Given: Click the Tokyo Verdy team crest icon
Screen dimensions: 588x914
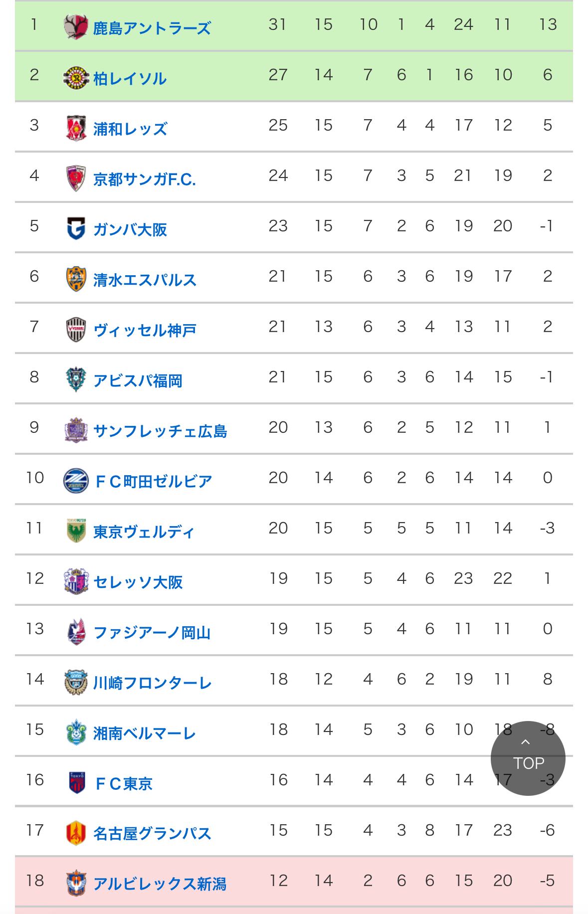Looking at the screenshot, I should point(76,531).
